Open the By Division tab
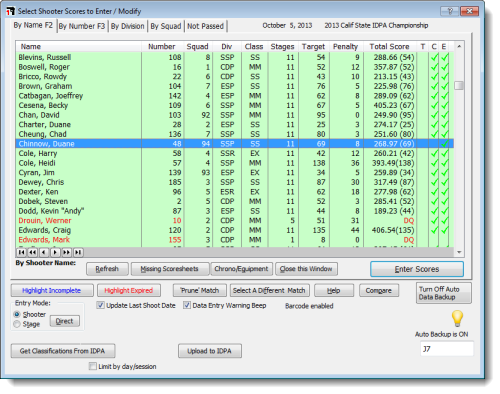This screenshot has width=500, height=394. click(x=128, y=26)
